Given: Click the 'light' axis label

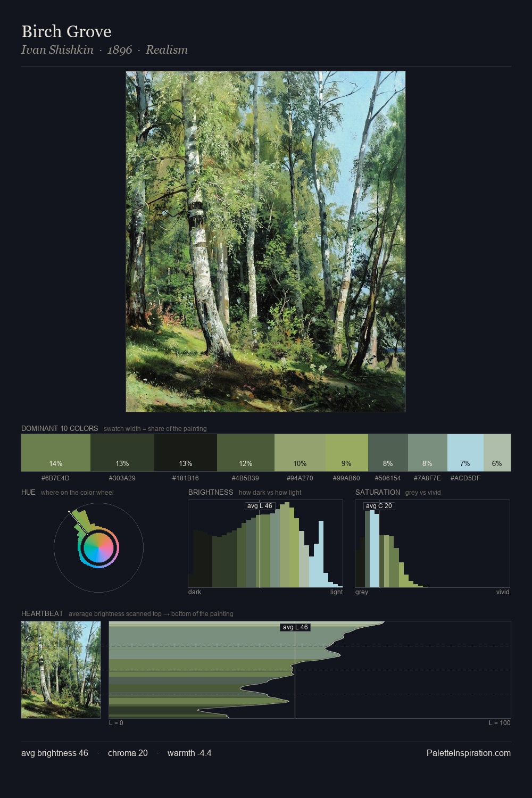Looking at the screenshot, I should coord(336,592).
